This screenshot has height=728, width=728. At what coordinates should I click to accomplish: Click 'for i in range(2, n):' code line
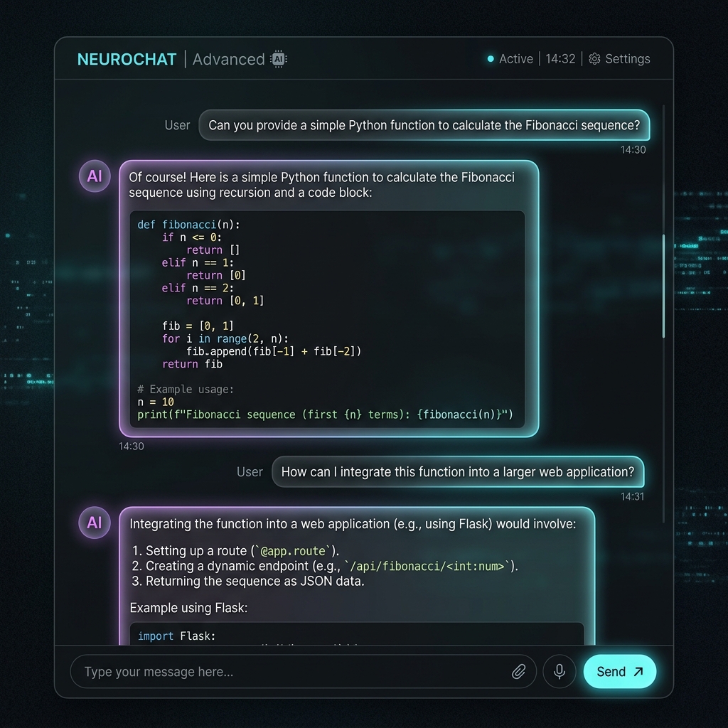click(x=225, y=339)
